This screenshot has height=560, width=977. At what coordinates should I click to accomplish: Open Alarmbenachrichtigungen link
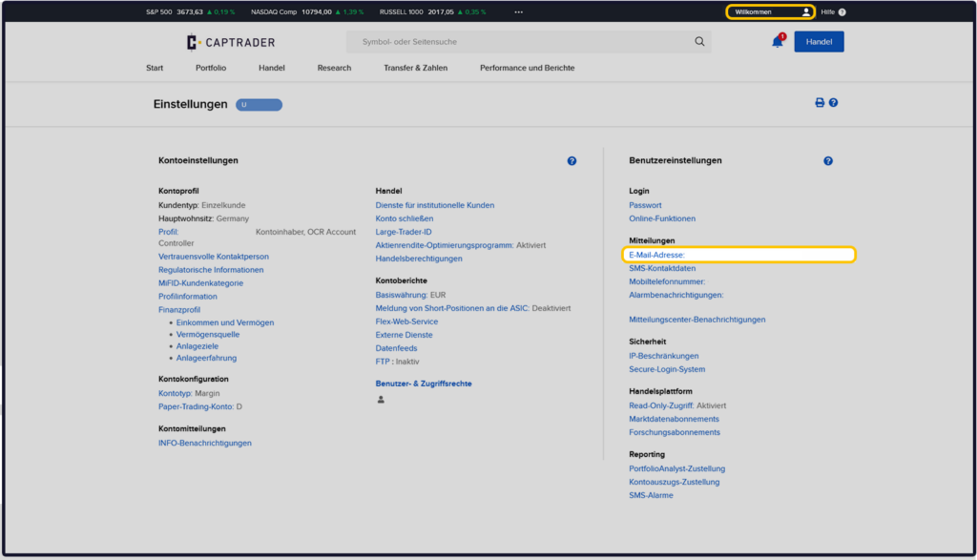point(676,295)
